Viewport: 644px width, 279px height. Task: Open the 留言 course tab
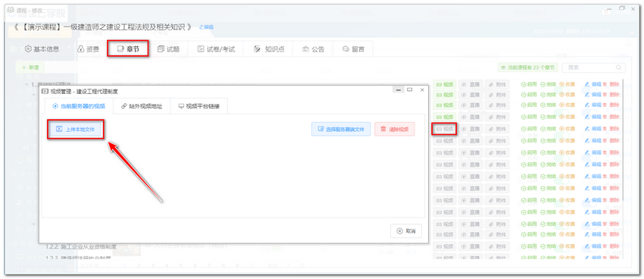coord(353,49)
